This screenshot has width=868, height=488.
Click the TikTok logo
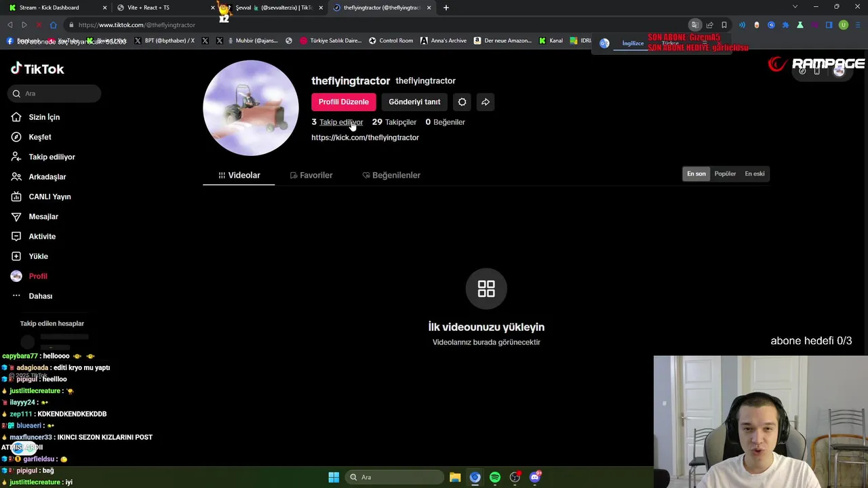pyautogui.click(x=37, y=68)
